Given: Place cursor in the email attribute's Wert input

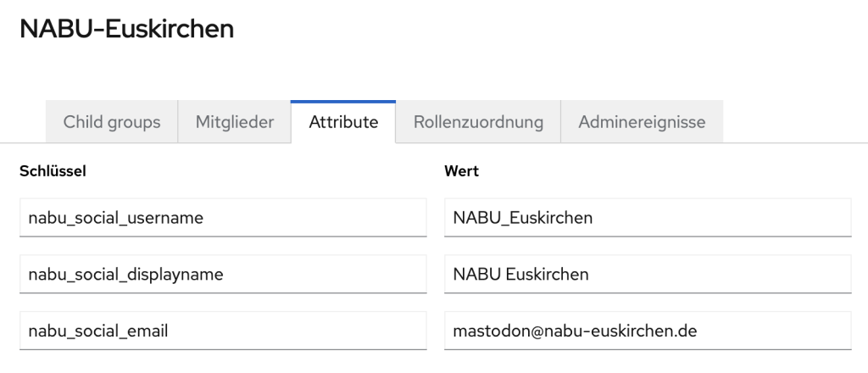Looking at the screenshot, I should pos(648,331).
